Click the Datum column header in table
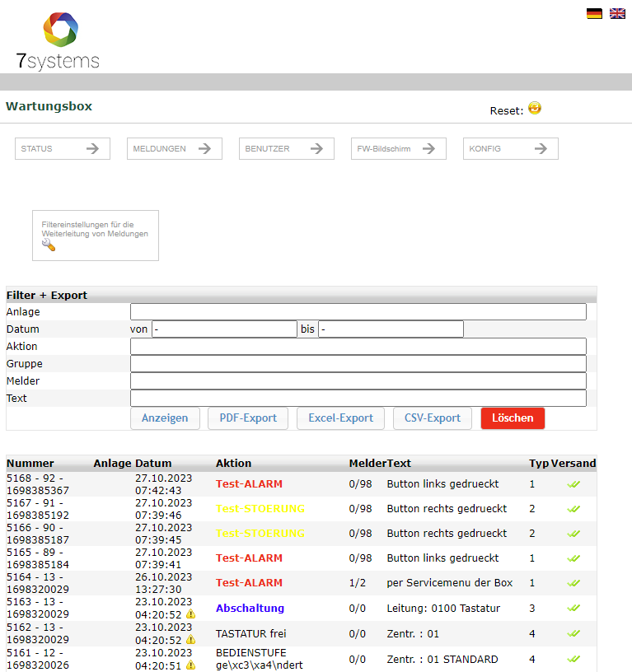The image size is (632, 672). coord(153,464)
